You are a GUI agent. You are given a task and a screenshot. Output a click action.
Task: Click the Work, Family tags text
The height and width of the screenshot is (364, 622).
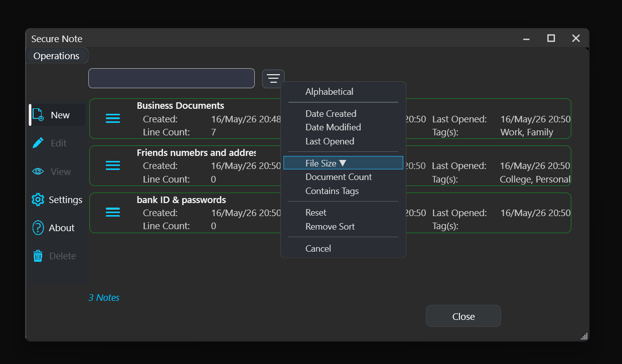[x=527, y=132]
